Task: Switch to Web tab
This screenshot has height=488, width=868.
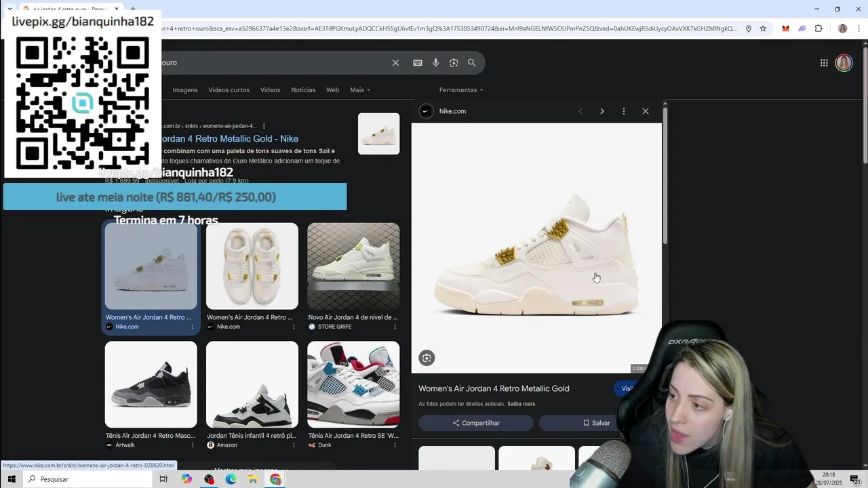Action: tap(332, 90)
